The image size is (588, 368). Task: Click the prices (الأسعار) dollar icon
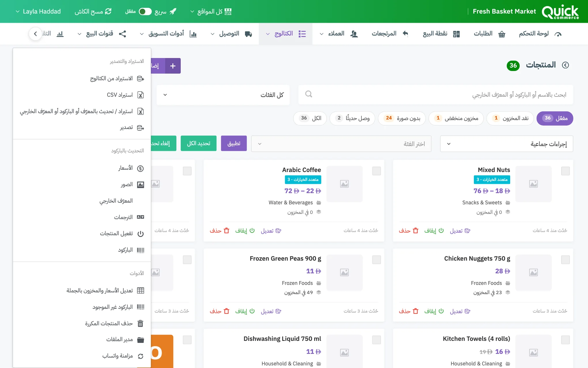click(140, 168)
